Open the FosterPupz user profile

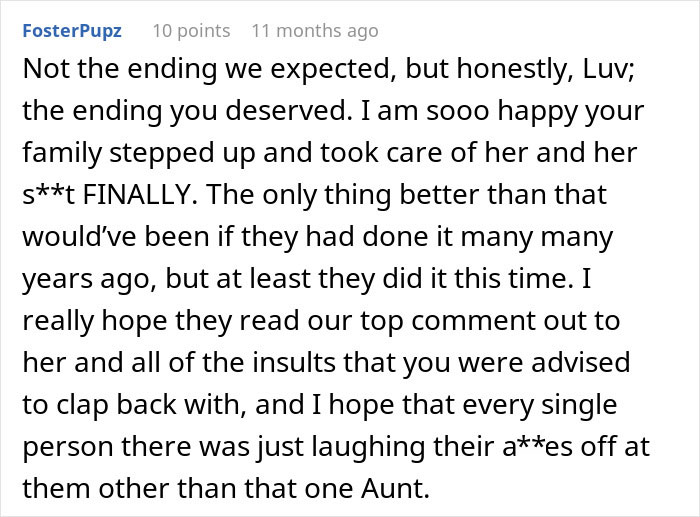(x=71, y=31)
